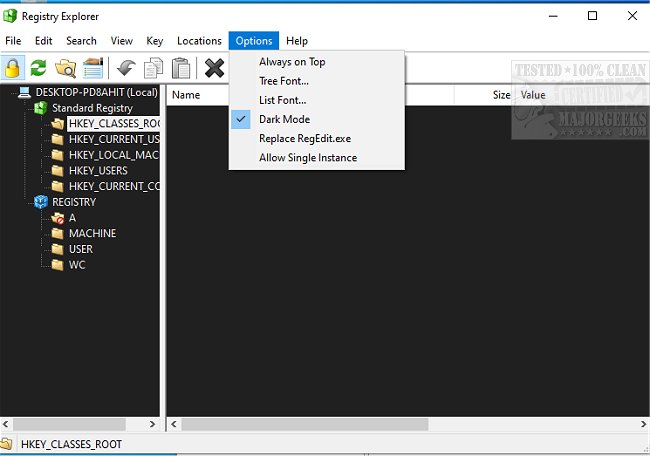Viewport: 650px width, 456px height.
Task: Click the HKEY_USERS folder icon
Action: [x=57, y=171]
